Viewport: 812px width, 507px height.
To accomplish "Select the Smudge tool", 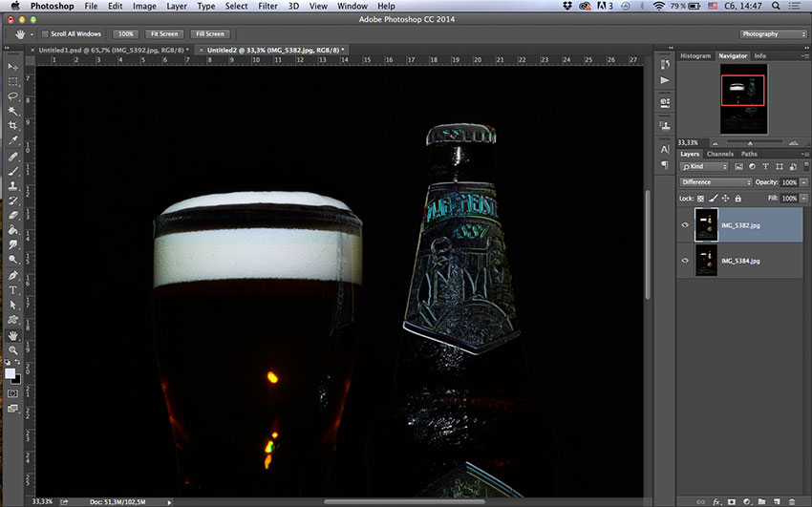I will (13, 244).
